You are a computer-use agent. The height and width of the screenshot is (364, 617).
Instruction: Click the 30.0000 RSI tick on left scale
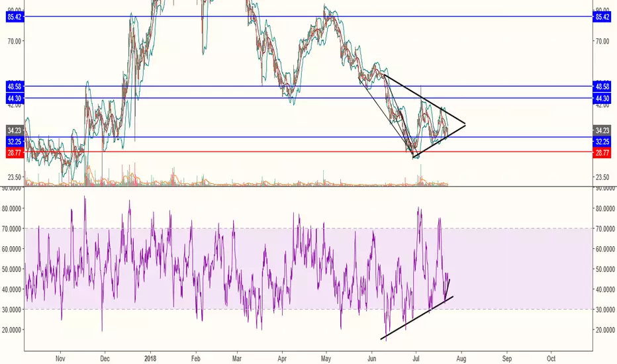coord(11,310)
